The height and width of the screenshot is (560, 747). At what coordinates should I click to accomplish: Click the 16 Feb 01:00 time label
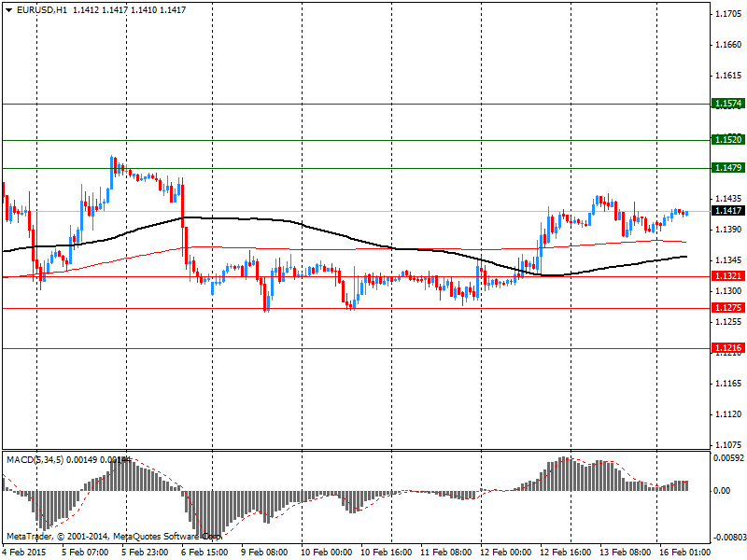point(684,553)
